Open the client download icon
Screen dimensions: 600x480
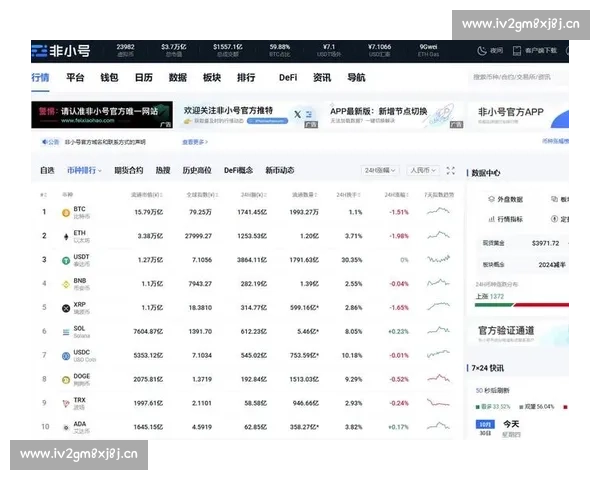(517, 51)
